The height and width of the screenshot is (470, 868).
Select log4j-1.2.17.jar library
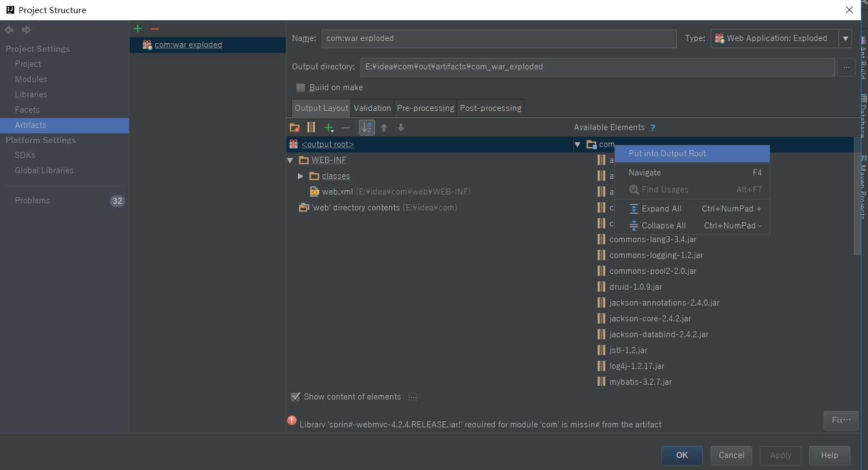637,366
